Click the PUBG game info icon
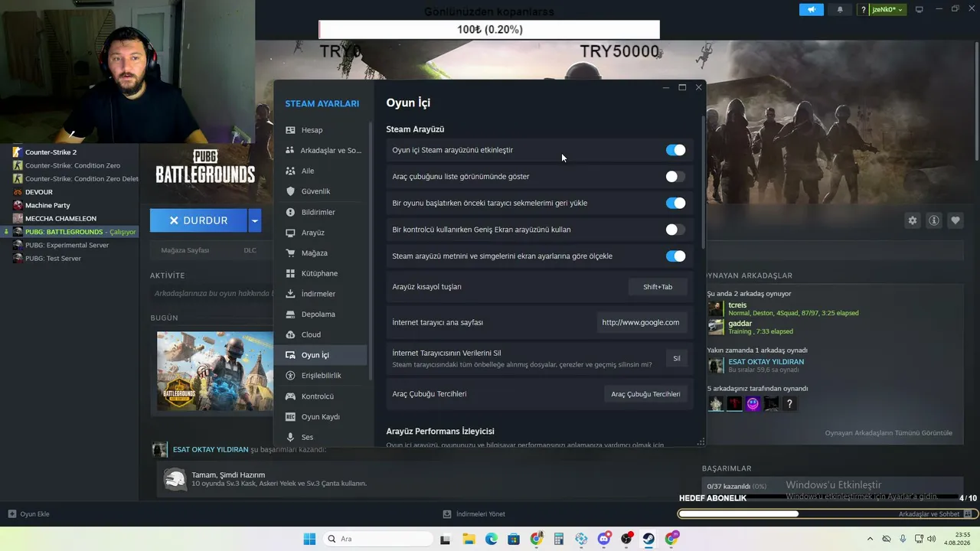Viewport: 980px width, 551px height. (x=934, y=220)
